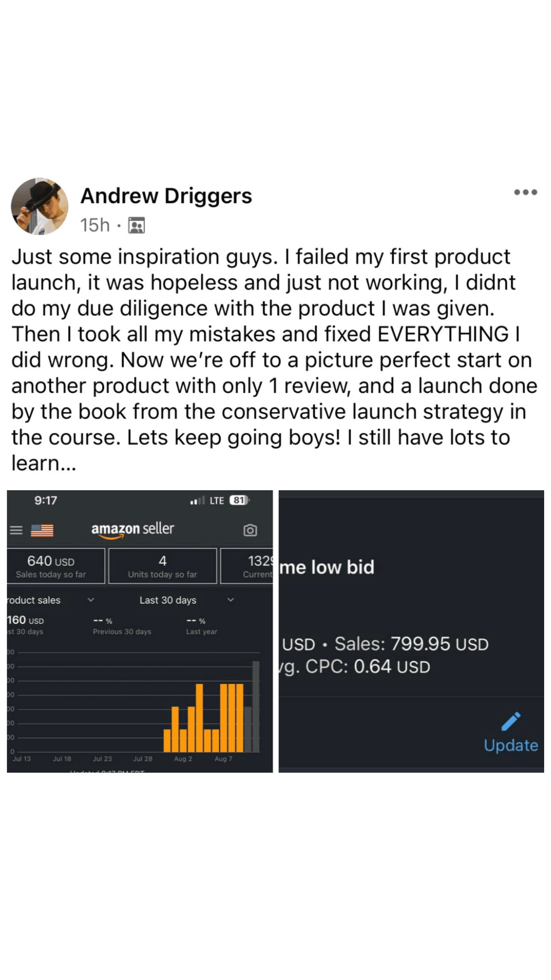551x980 pixels.
Task: Tap the LTE signal bars indicator
Action: pyautogui.click(x=197, y=501)
